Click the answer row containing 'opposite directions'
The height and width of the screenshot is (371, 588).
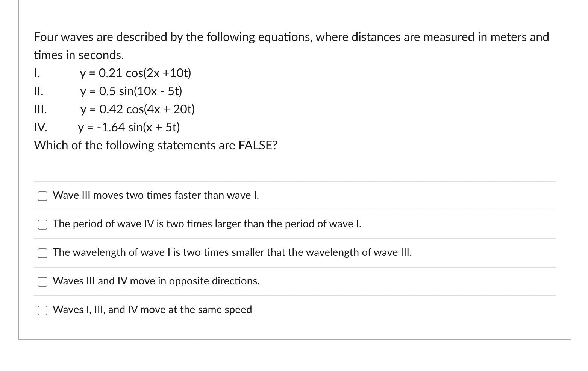click(x=156, y=281)
